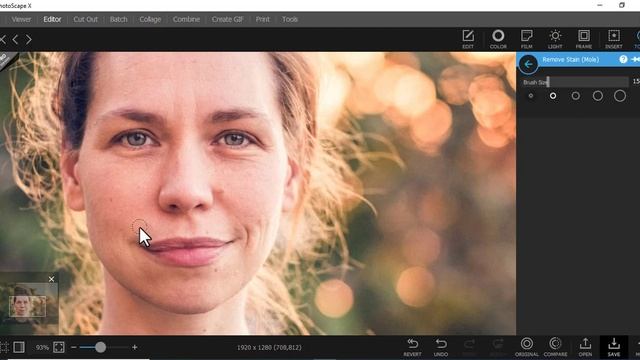Revert all changes to the photo
Image resolution: width=640 pixels, height=360 pixels.
(412, 347)
